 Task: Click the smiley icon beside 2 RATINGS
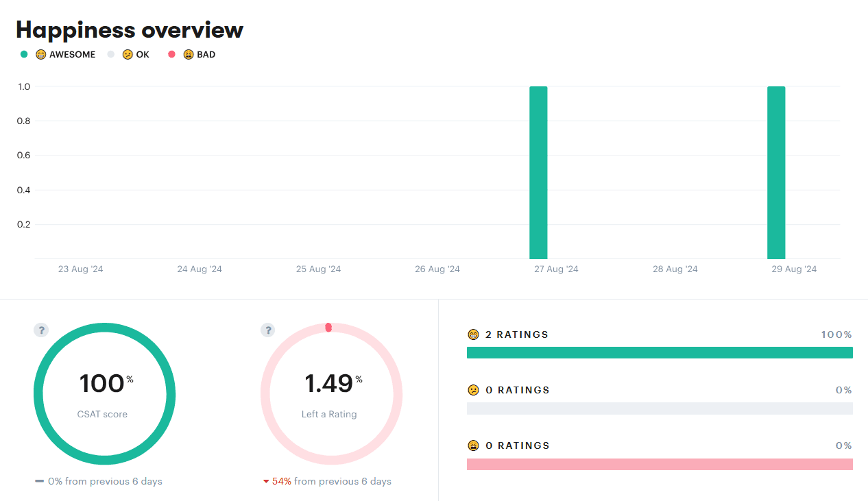click(x=474, y=334)
